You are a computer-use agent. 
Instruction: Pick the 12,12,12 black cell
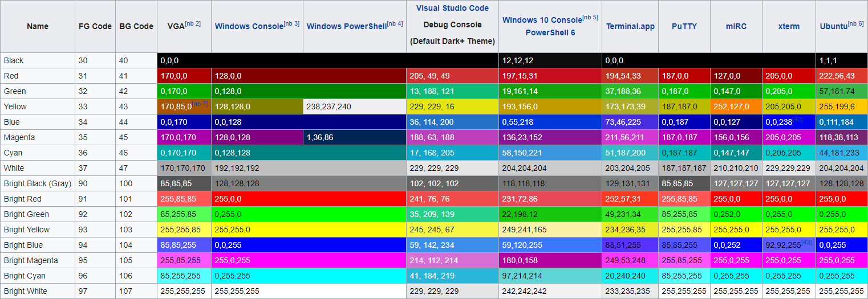pyautogui.click(x=550, y=60)
